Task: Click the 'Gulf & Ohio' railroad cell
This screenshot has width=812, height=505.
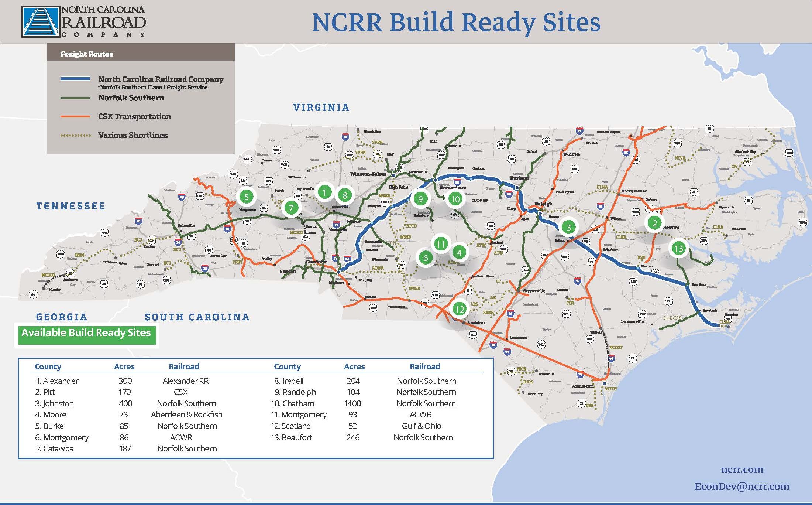Action: point(422,426)
